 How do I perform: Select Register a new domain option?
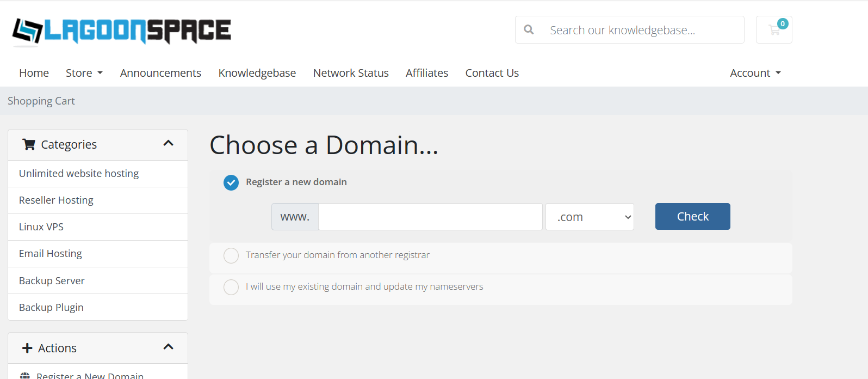(x=231, y=182)
